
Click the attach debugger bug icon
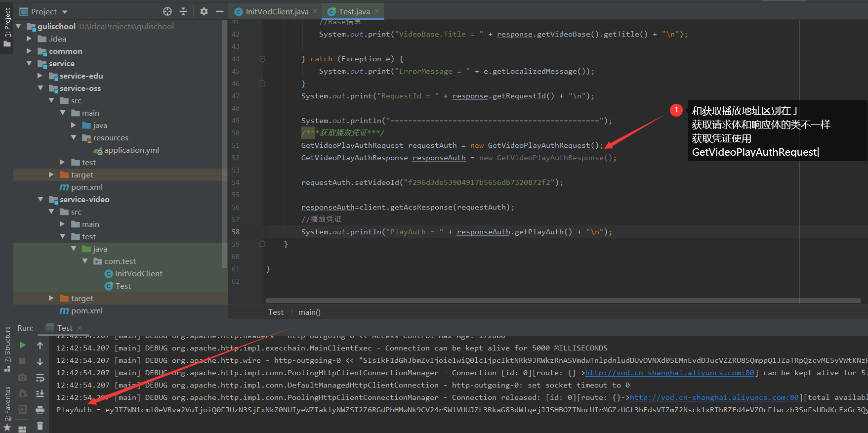[22, 393]
